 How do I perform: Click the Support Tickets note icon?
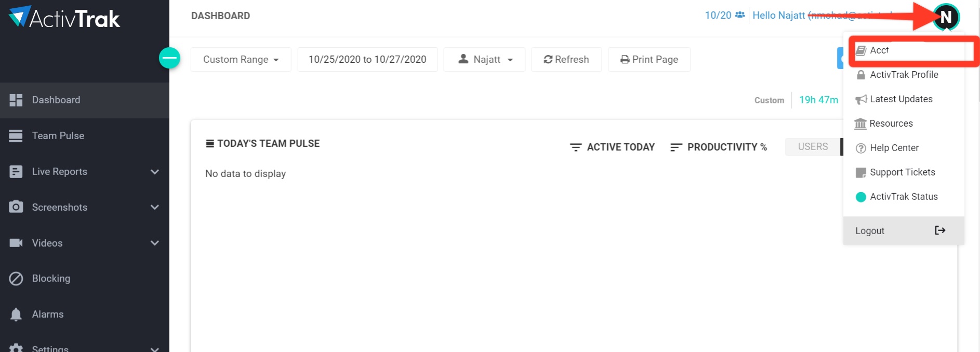pos(860,172)
